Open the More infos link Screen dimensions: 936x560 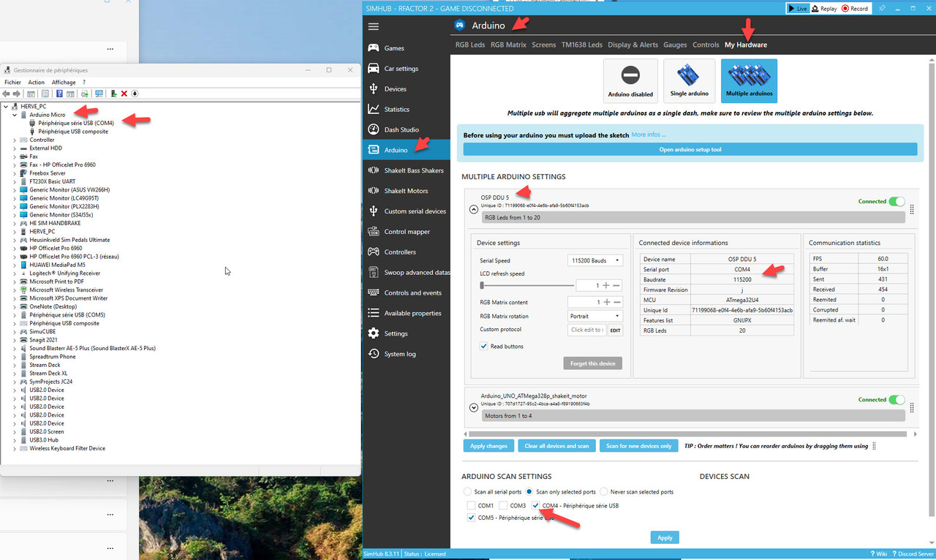click(649, 135)
